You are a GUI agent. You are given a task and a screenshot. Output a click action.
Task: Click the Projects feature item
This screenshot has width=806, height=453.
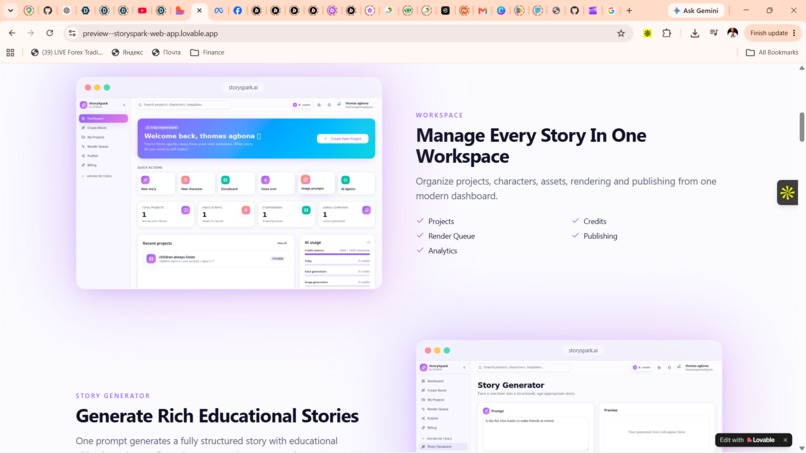click(435, 221)
